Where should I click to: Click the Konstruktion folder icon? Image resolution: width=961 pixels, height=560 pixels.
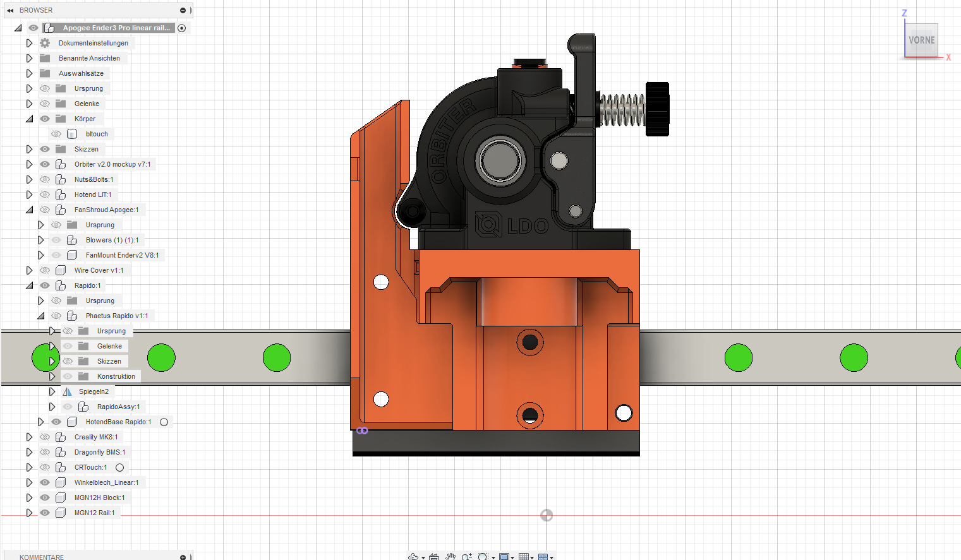(x=83, y=376)
